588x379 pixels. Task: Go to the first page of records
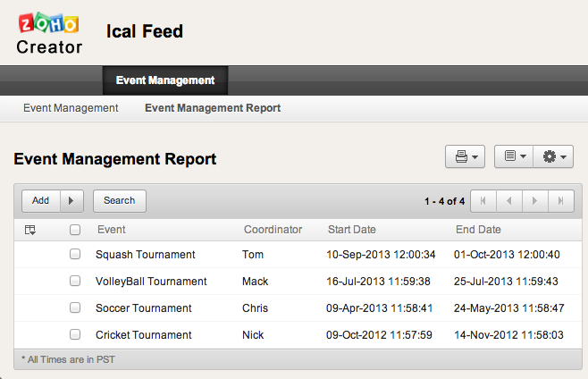click(483, 201)
